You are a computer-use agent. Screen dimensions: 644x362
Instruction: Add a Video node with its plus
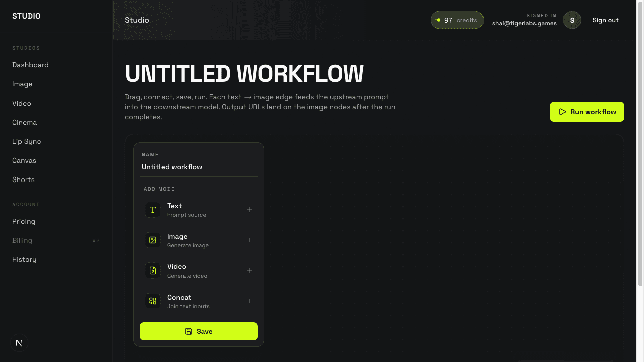coord(249,270)
